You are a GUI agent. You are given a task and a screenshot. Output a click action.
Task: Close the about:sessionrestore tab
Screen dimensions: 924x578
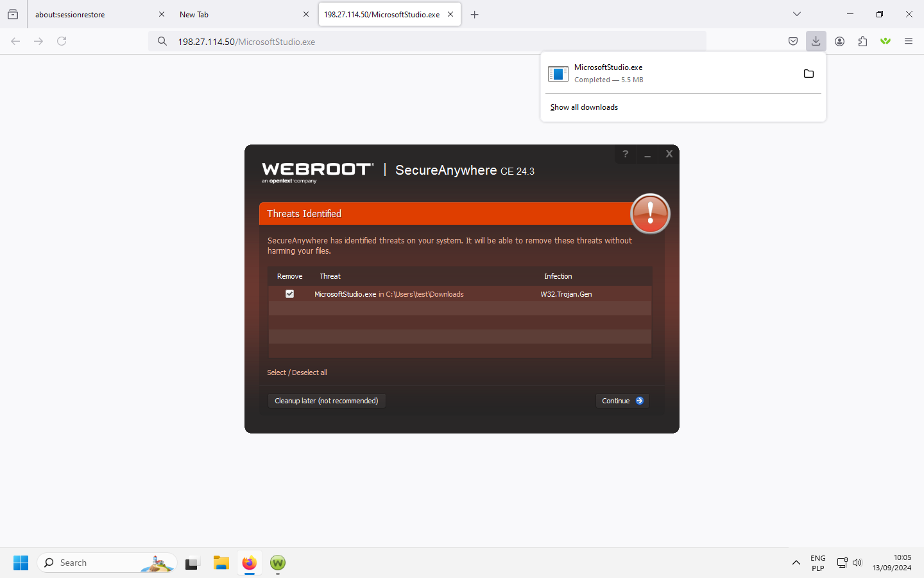[x=162, y=14]
